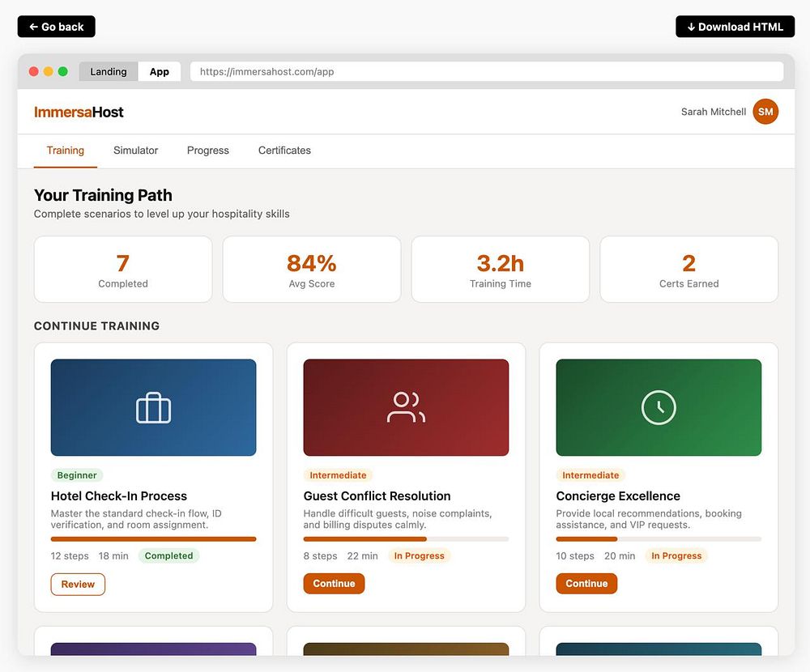The width and height of the screenshot is (810, 672).
Task: Review the Hotel Check-In Process scenario
Action: tap(78, 585)
